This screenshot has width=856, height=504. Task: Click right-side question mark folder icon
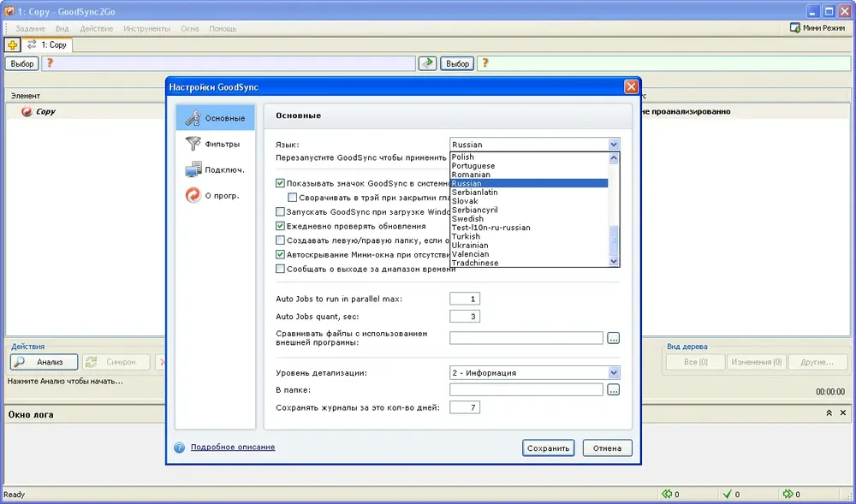tap(484, 63)
